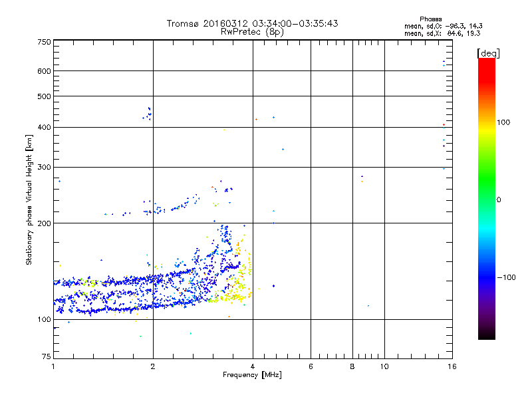Click the y-axis tick label '500'
The width and height of the screenshot is (532, 399).
tap(44, 96)
